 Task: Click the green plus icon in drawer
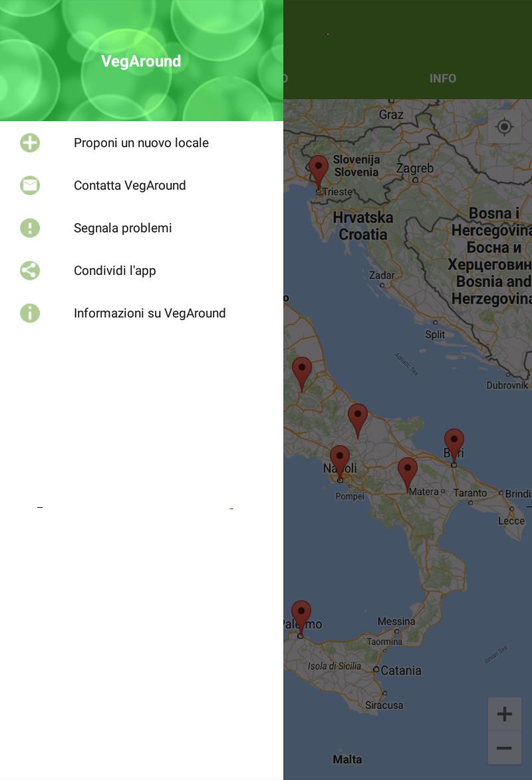(x=30, y=143)
